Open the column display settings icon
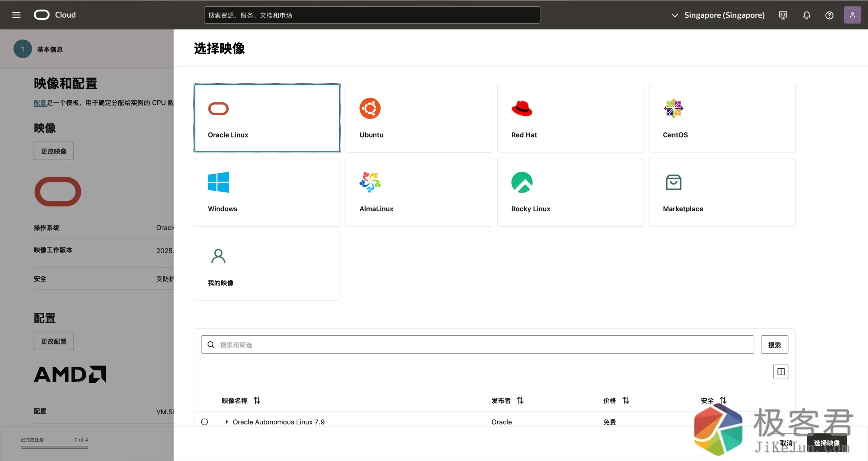The image size is (868, 461). [781, 372]
